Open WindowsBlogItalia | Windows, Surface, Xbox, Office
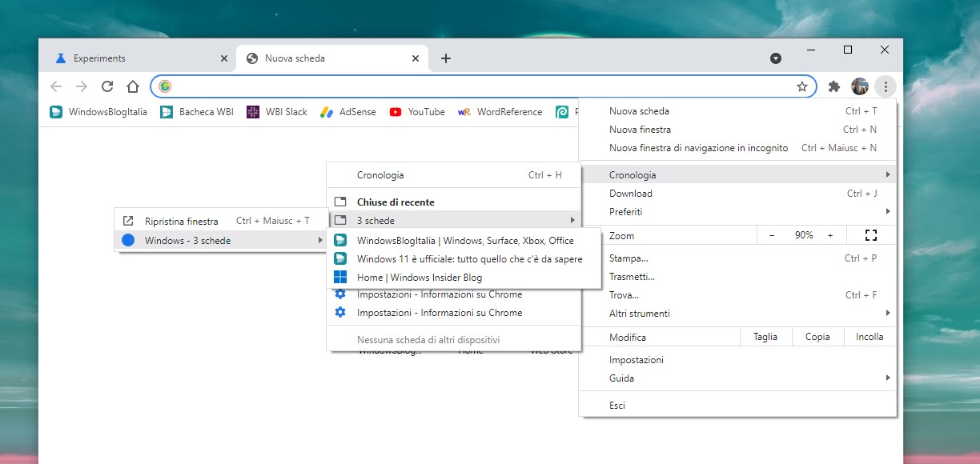 pos(464,241)
